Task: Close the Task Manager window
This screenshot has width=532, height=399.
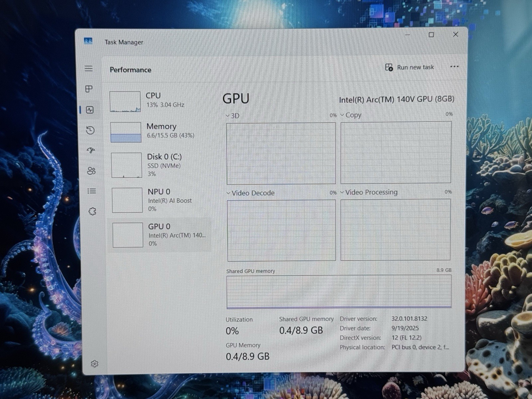Action: (456, 34)
